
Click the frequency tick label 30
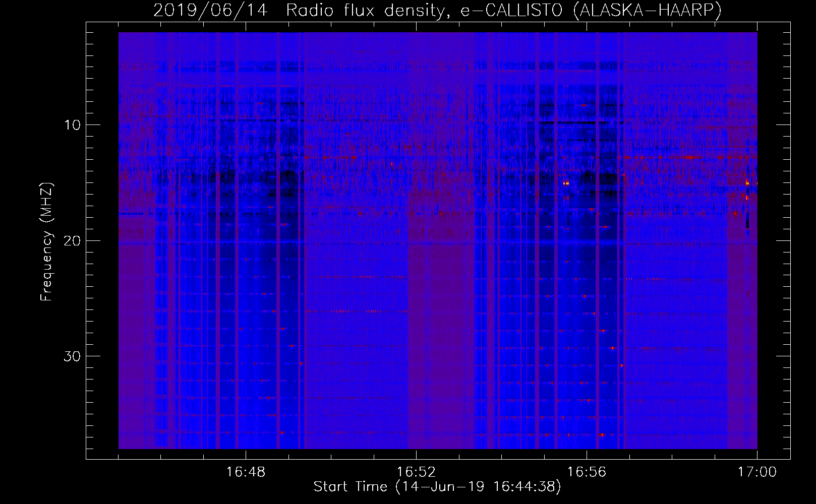click(72, 356)
